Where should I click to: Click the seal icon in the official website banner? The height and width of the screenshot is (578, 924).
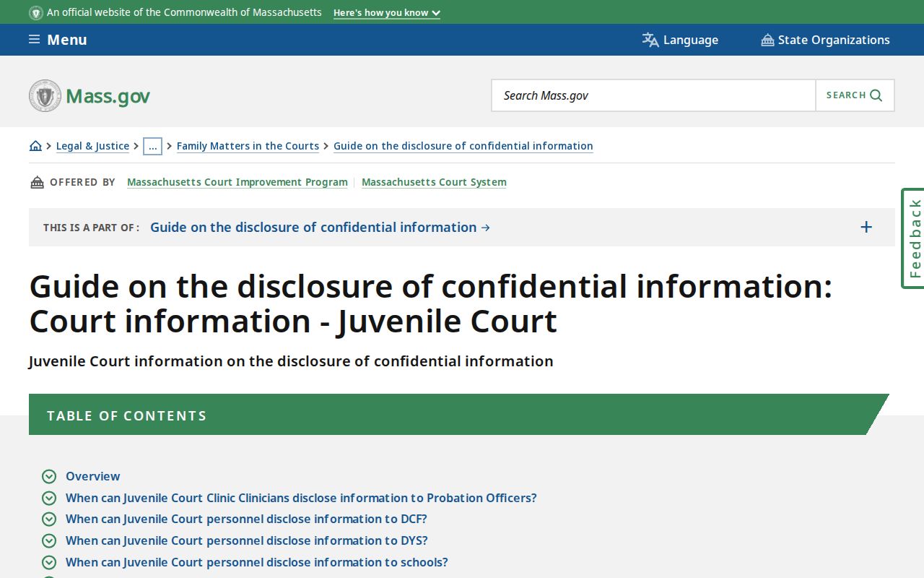(x=36, y=13)
